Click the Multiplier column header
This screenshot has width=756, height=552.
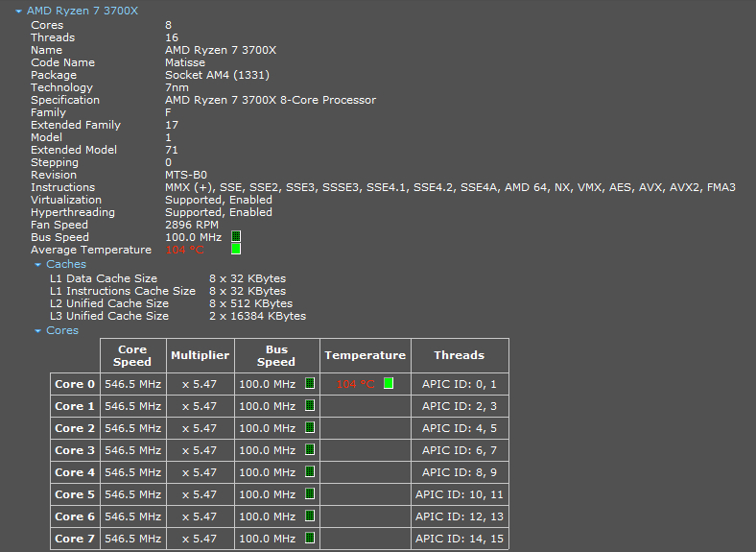(x=201, y=355)
